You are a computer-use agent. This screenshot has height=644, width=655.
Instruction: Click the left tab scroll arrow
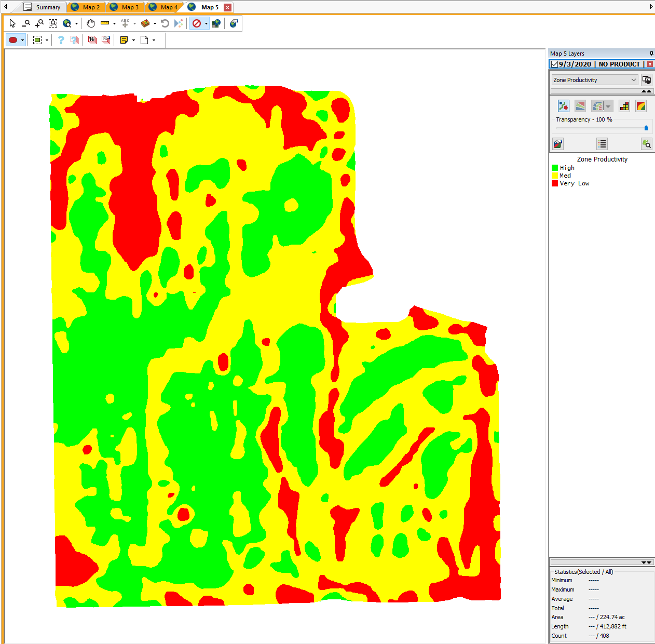(6, 7)
